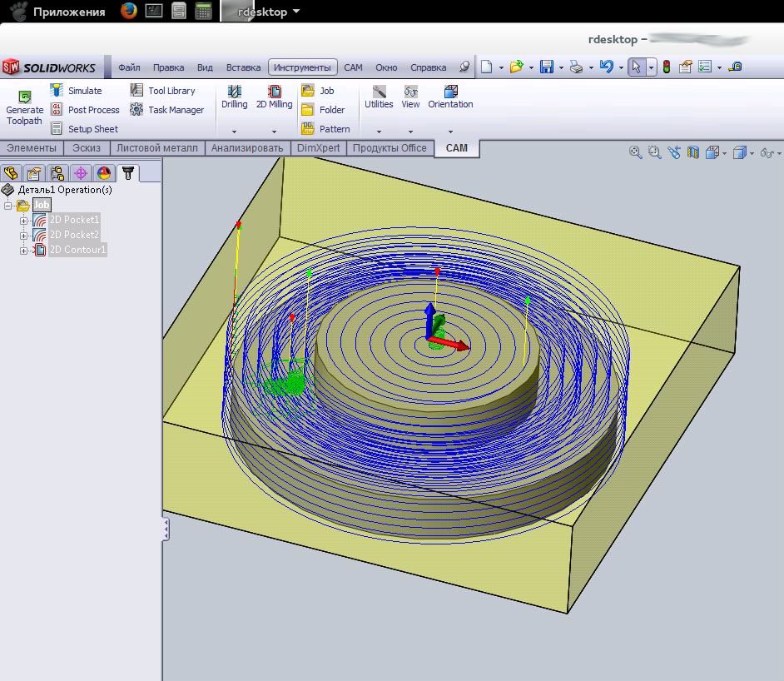The image size is (784, 681).
Task: Open the CAM operations tree tab
Action: coord(127,173)
